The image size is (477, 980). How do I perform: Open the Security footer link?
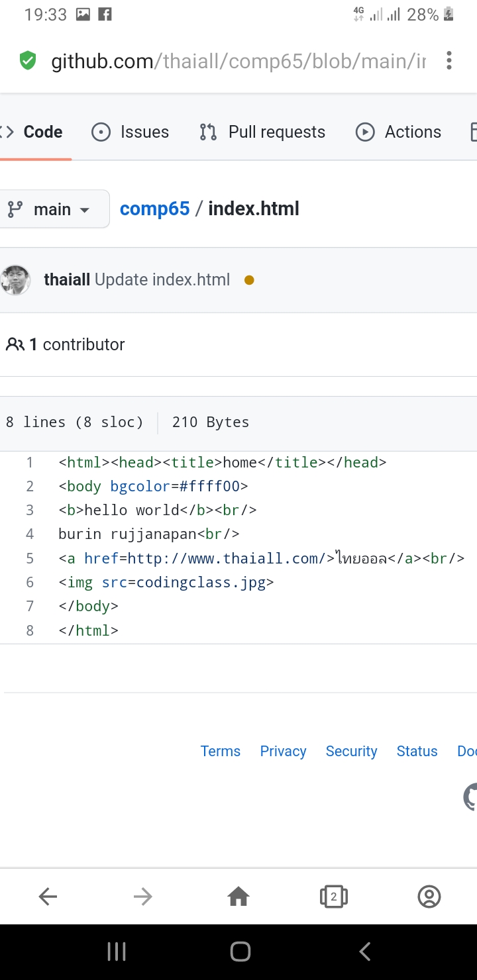coord(351,751)
